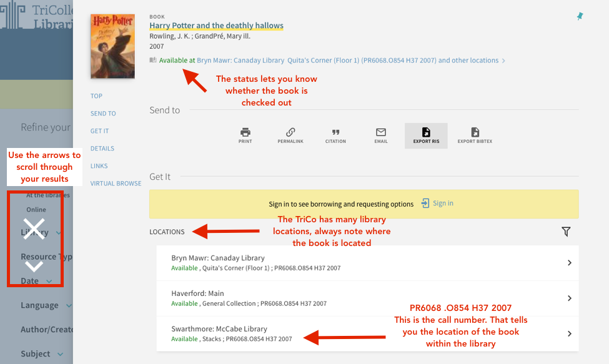Go to next result down arrow
Viewport: 609px width, 364px height.
point(34,266)
